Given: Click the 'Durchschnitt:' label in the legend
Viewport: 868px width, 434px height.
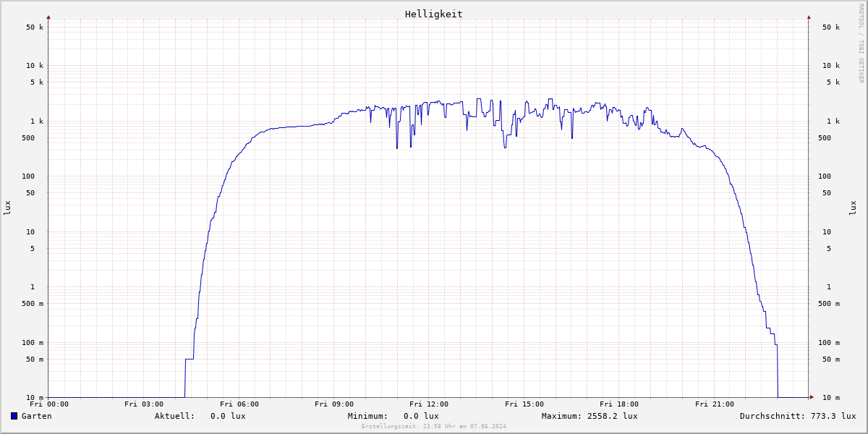Looking at the screenshot, I should click(772, 416).
